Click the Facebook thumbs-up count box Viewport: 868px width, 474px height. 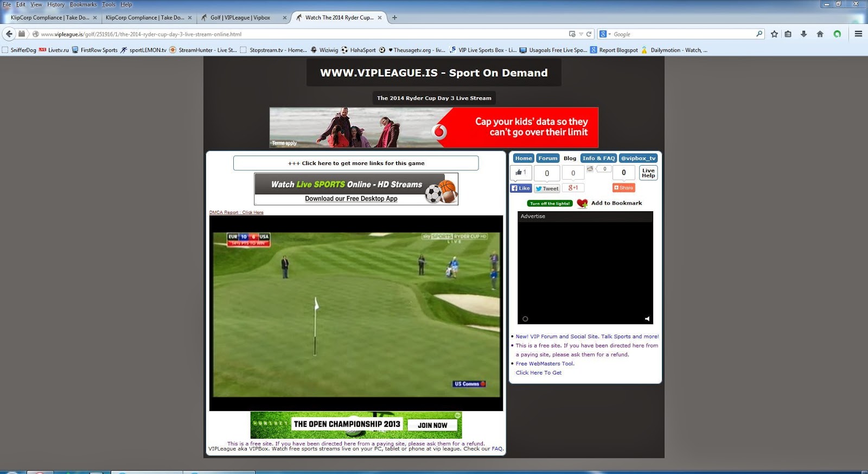(x=521, y=173)
